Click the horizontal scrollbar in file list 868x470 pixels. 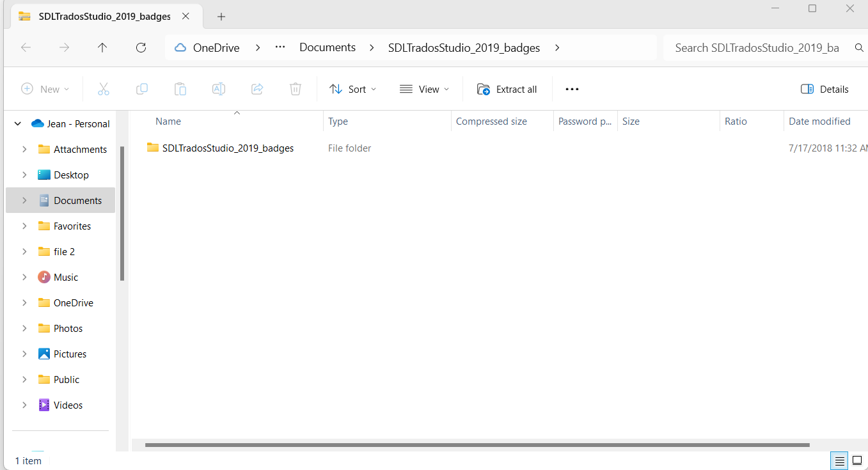[477, 444]
